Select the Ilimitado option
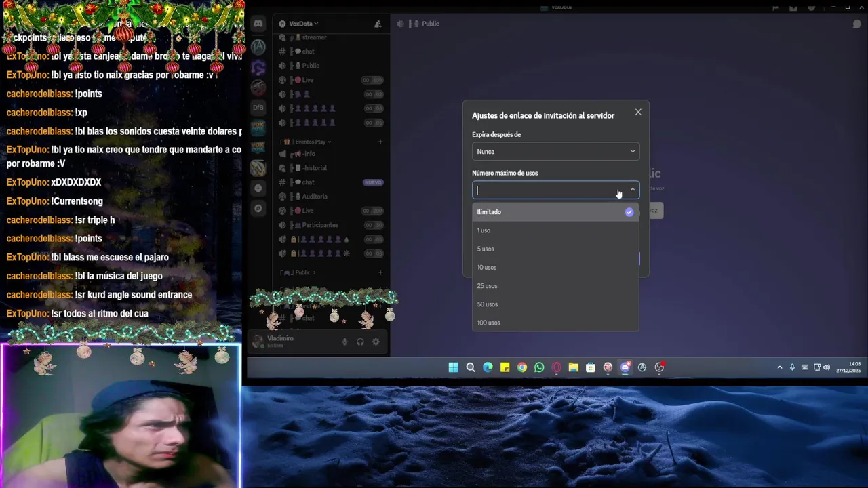 click(555, 212)
